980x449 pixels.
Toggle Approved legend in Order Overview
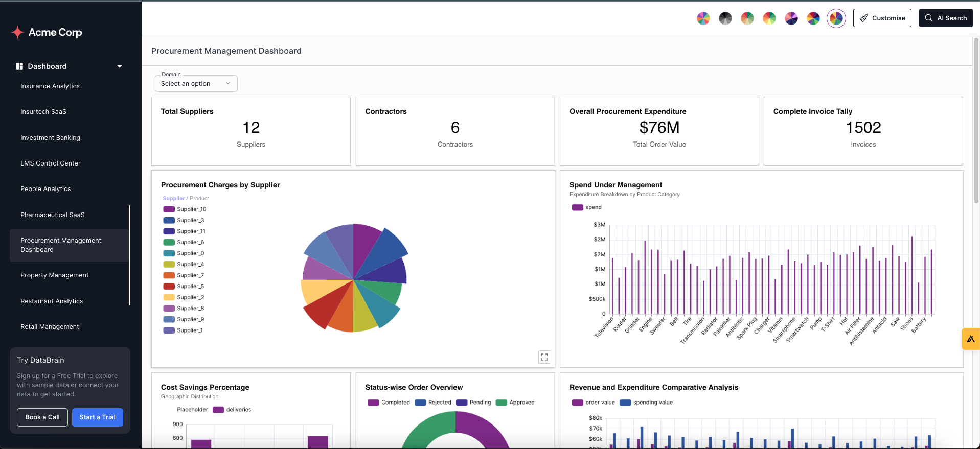pyautogui.click(x=515, y=403)
